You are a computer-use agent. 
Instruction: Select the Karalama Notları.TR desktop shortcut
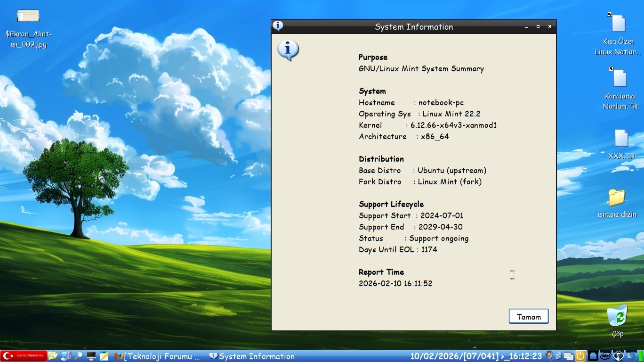[x=620, y=89]
